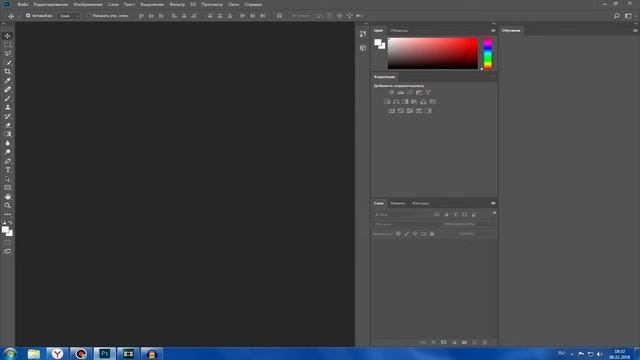Select the Dodge tool

tap(7, 152)
